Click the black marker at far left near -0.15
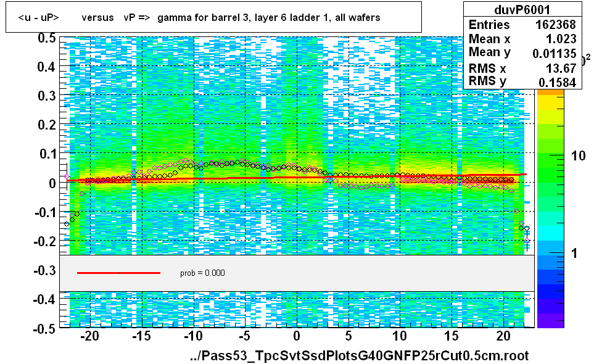 (x=67, y=224)
